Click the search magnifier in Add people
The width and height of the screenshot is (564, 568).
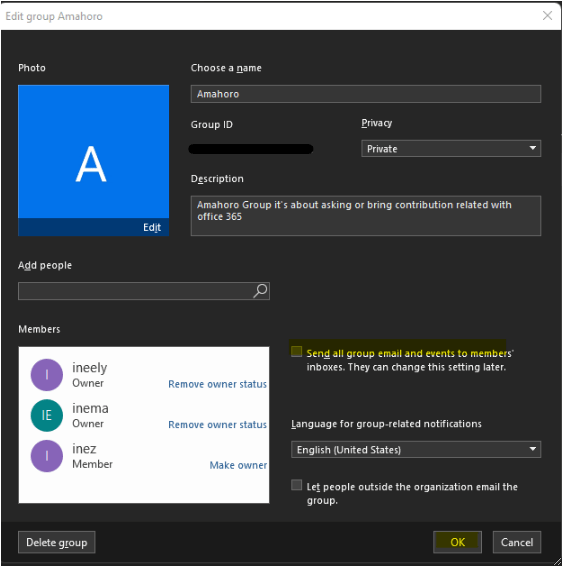(260, 291)
